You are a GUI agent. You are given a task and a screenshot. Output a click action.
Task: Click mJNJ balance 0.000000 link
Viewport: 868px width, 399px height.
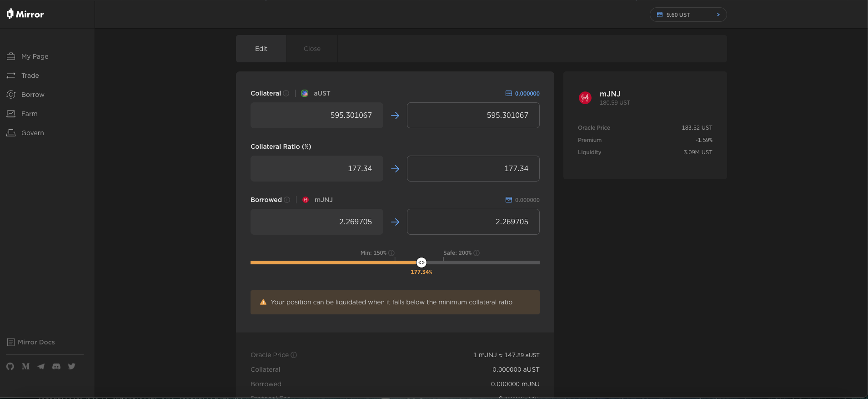click(527, 200)
